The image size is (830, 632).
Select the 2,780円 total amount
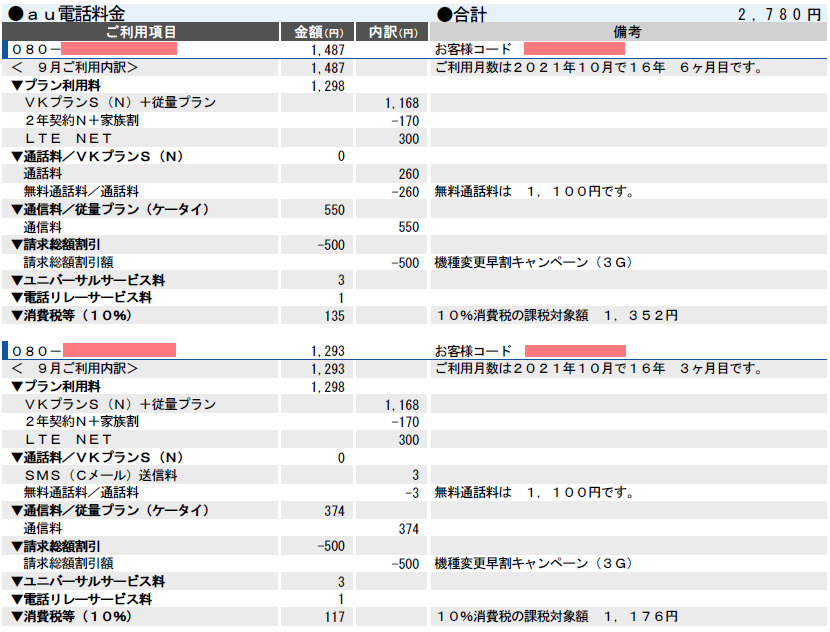point(779,14)
